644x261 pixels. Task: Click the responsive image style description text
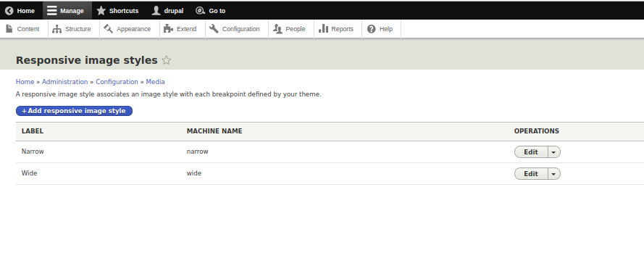coord(168,94)
